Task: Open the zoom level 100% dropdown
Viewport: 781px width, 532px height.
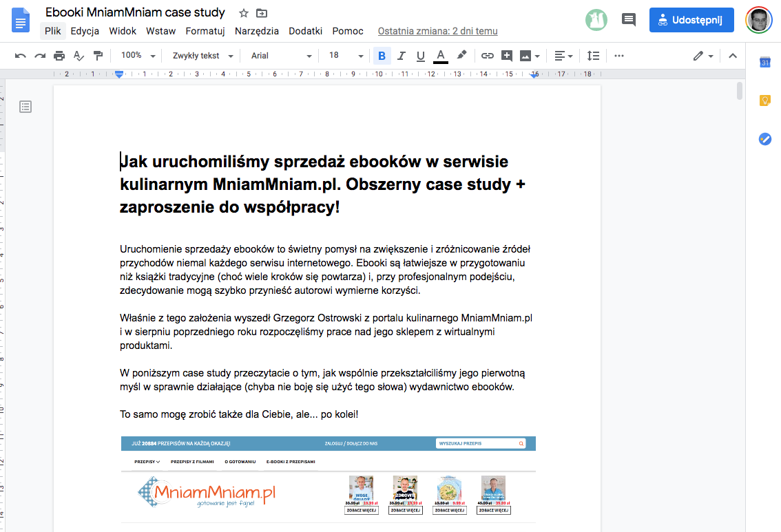Action: click(138, 55)
